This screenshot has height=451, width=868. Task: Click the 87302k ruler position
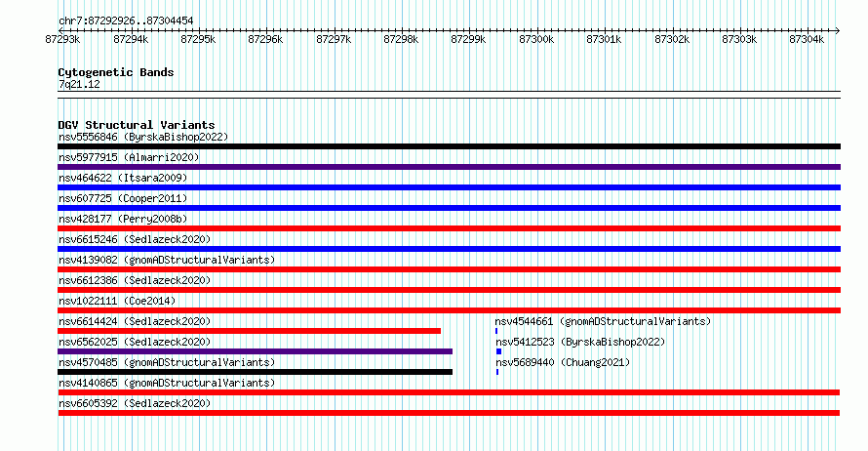[x=672, y=39]
